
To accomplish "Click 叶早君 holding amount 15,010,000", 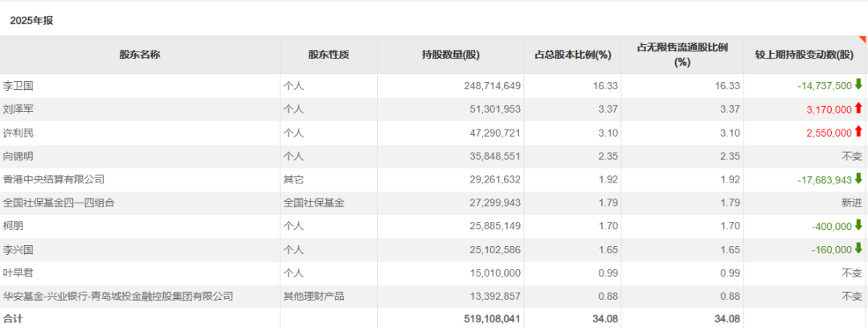I will point(493,273).
